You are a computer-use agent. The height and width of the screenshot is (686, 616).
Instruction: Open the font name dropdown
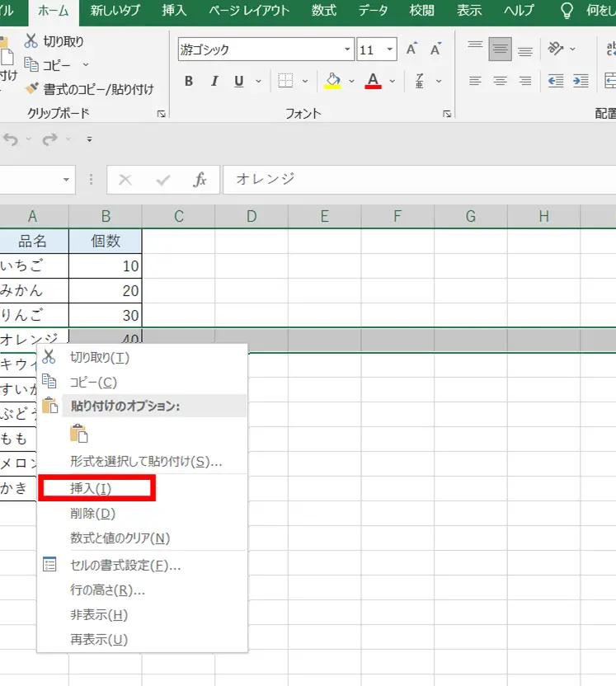pyautogui.click(x=347, y=49)
